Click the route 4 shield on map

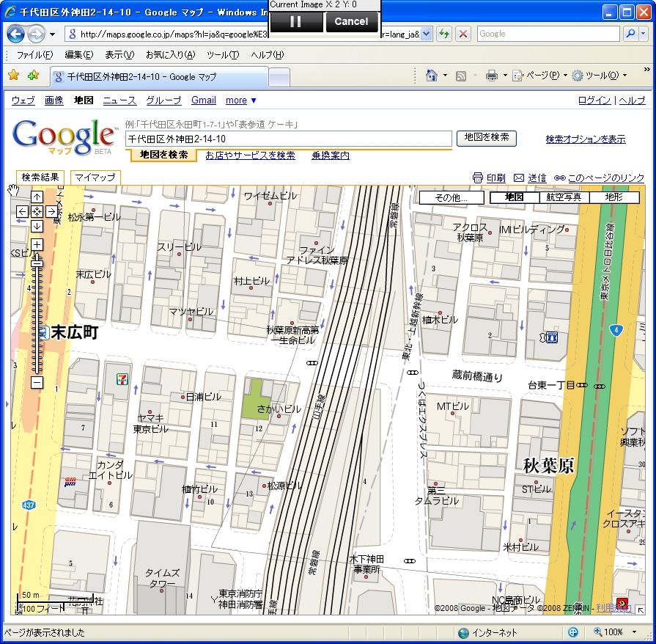pos(616,330)
